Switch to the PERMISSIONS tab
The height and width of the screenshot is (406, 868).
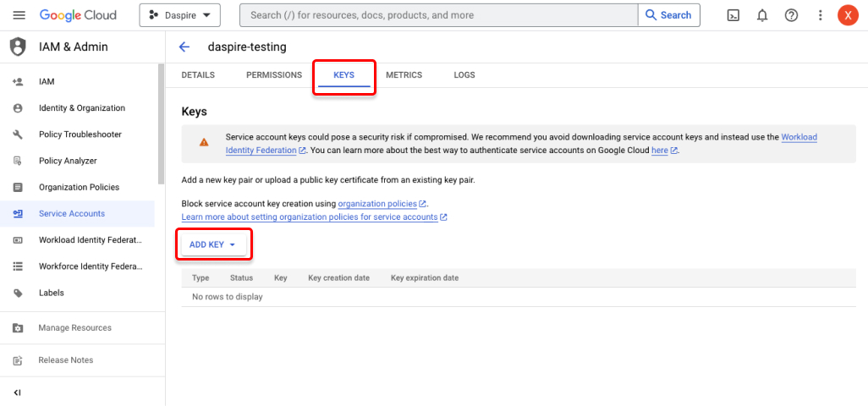tap(274, 75)
